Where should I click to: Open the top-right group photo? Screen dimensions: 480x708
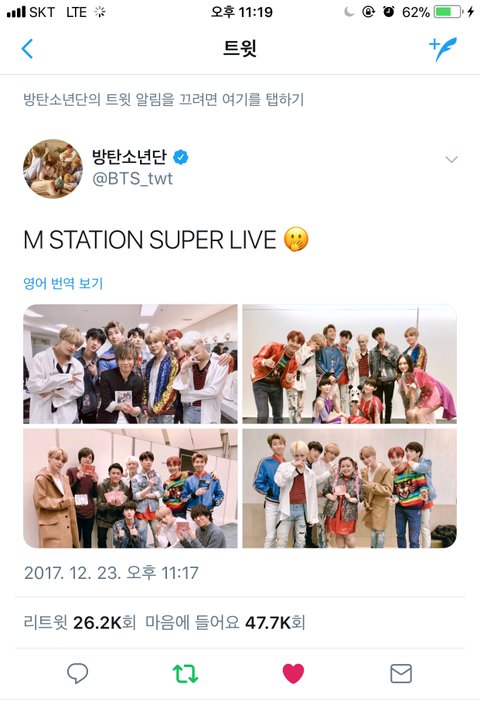click(350, 364)
